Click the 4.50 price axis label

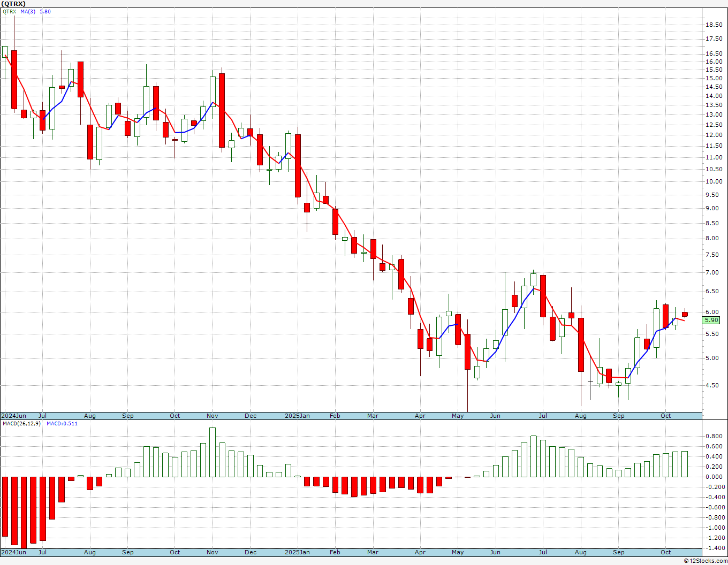(x=712, y=385)
